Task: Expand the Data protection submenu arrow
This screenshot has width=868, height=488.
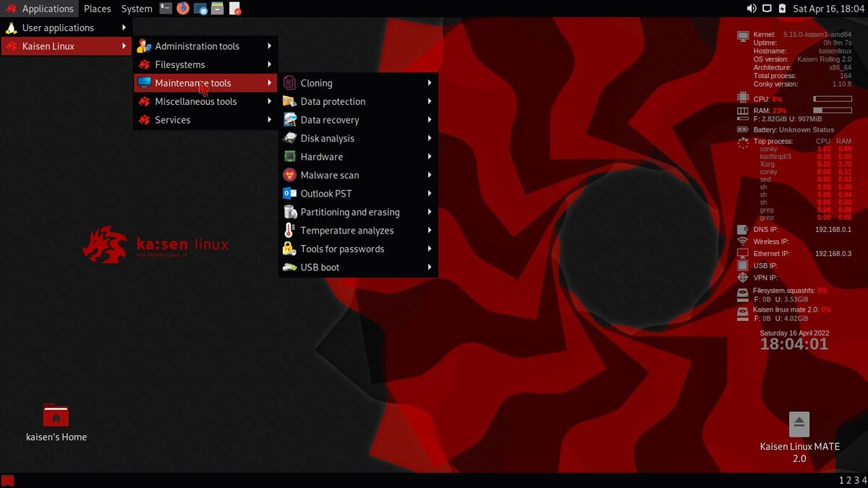Action: tap(430, 101)
